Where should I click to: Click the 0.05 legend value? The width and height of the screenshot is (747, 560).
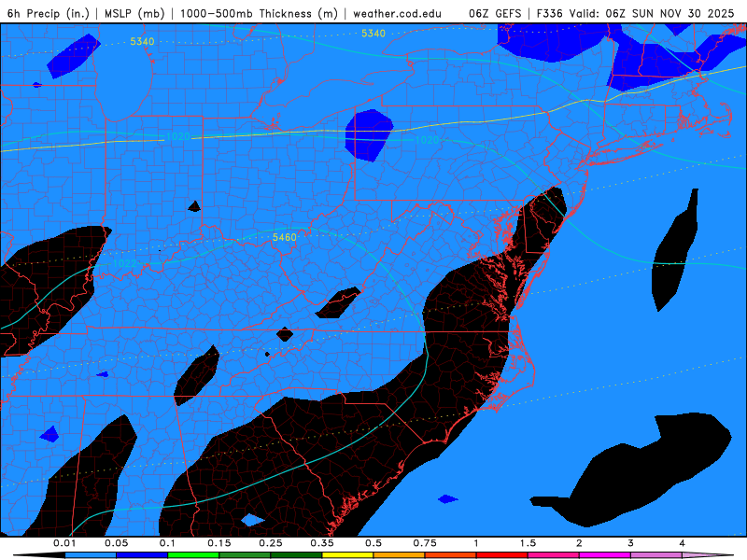[116, 543]
